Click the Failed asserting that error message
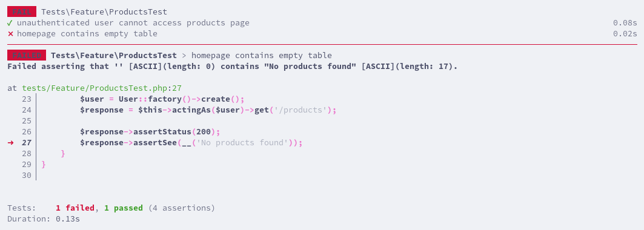 (233, 67)
